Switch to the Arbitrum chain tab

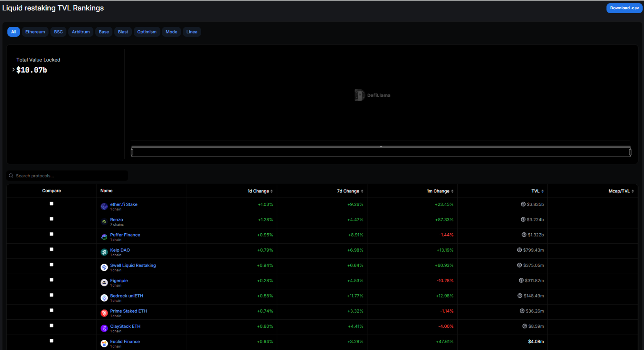point(80,32)
